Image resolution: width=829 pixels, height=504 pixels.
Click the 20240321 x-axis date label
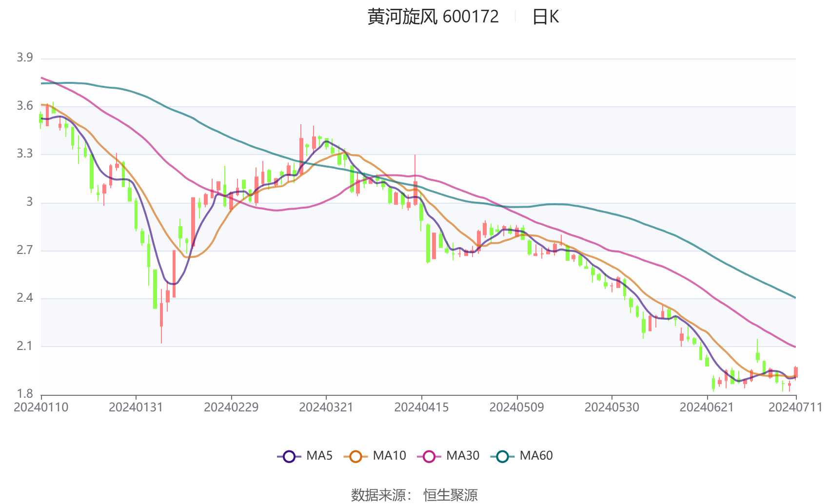click(x=326, y=407)
